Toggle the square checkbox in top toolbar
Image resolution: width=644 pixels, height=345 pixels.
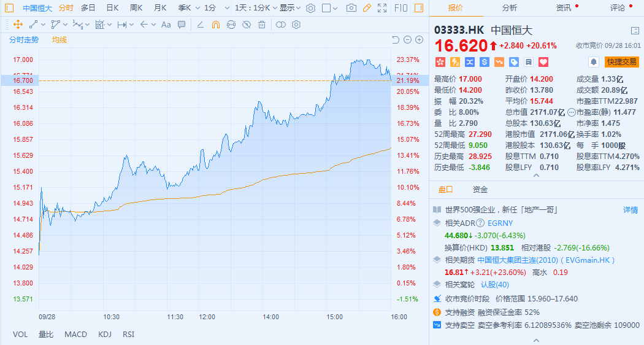pyautogui.click(x=326, y=8)
